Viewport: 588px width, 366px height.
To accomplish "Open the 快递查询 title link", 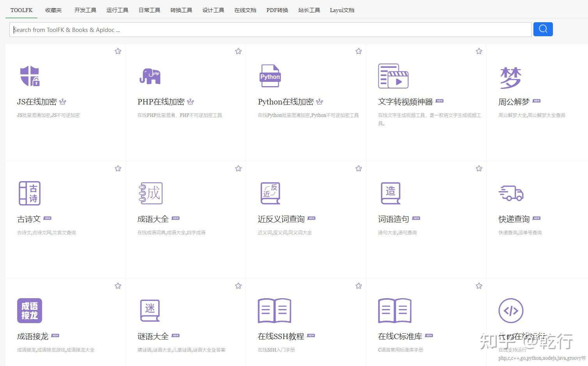I will 514,219.
